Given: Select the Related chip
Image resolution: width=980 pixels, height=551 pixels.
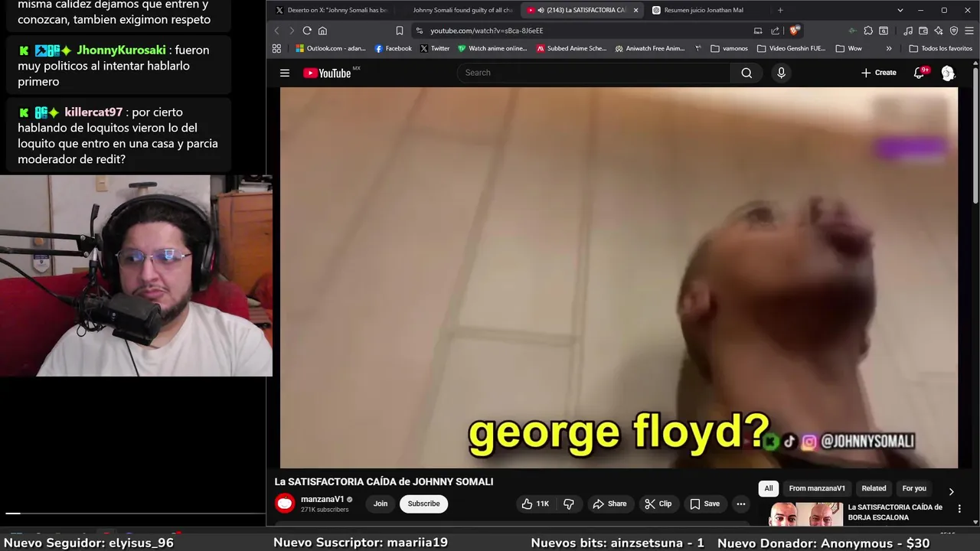Looking at the screenshot, I should 874,488.
